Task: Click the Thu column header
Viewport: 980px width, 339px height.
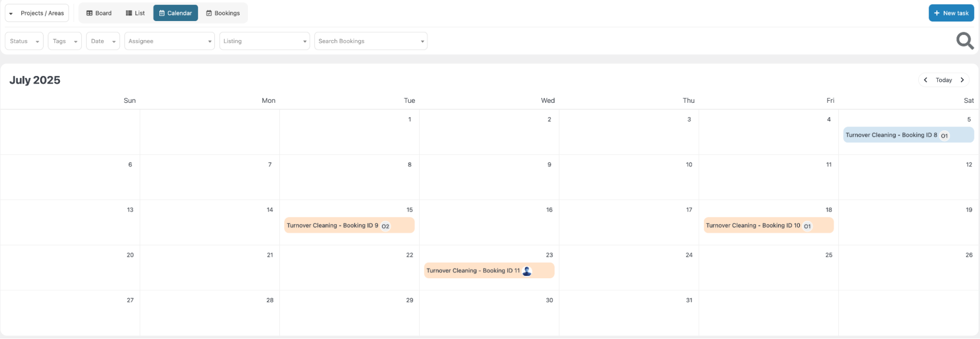Action: click(x=689, y=100)
